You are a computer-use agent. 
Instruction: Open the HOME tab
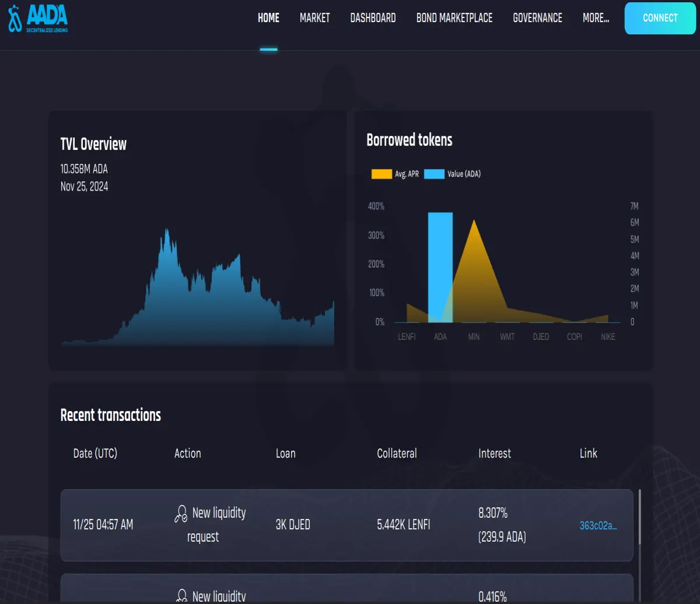pos(268,18)
